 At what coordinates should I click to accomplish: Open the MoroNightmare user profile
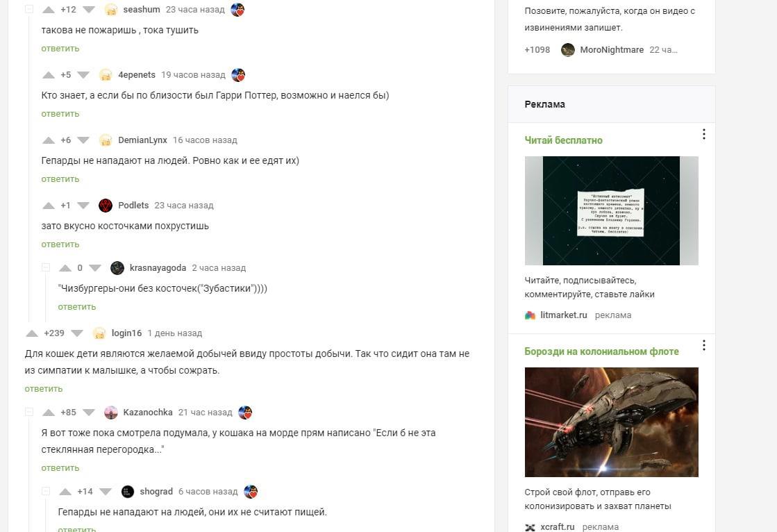(612, 49)
